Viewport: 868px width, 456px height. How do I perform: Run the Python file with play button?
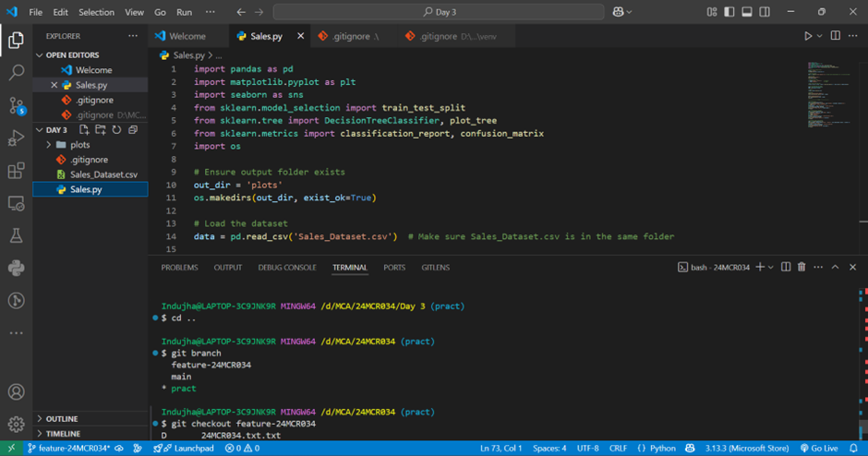[808, 36]
